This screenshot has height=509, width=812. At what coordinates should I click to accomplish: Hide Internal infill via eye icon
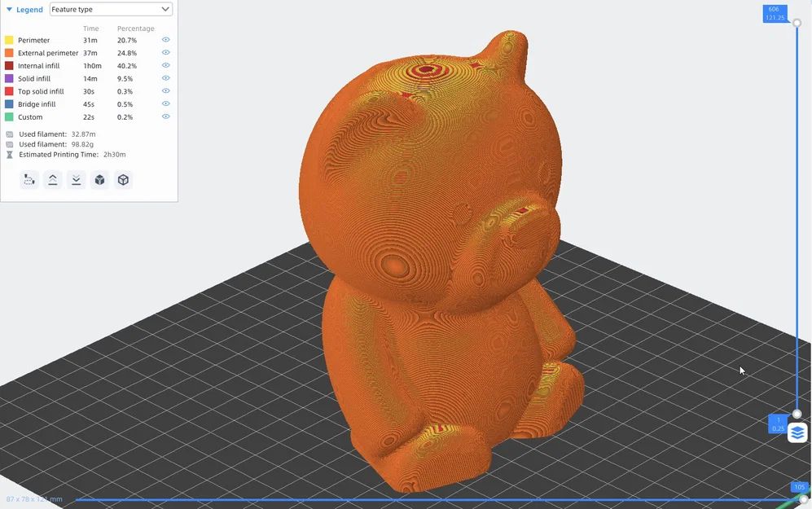(x=165, y=65)
